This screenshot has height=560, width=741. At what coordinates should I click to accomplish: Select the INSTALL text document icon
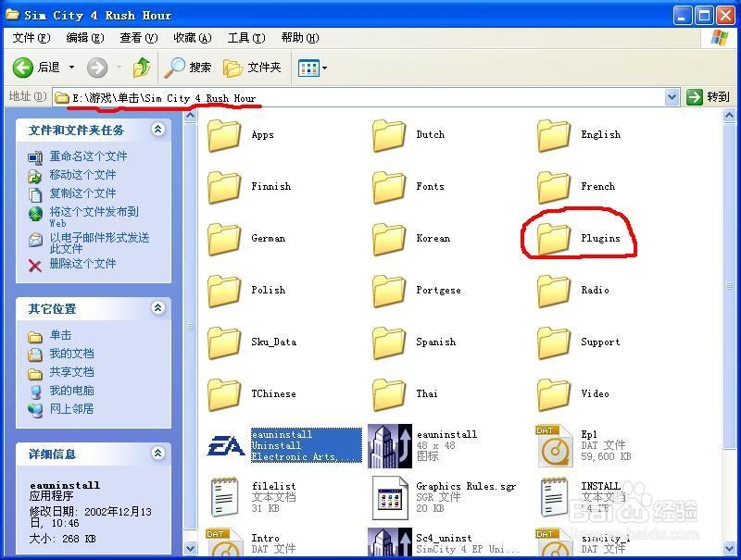(x=554, y=497)
